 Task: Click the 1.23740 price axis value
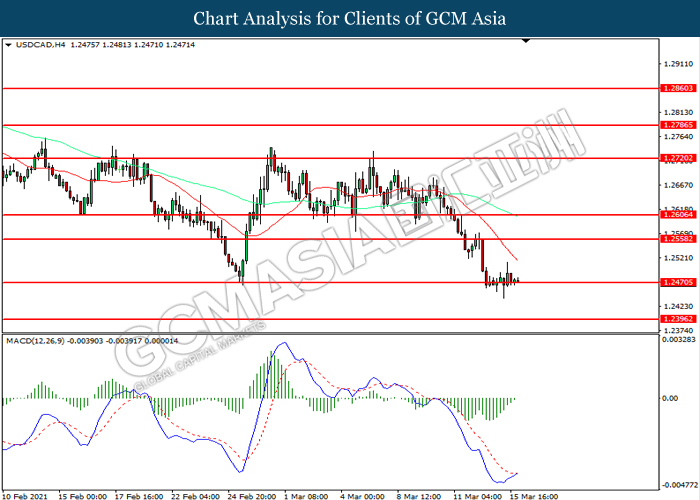tap(679, 331)
